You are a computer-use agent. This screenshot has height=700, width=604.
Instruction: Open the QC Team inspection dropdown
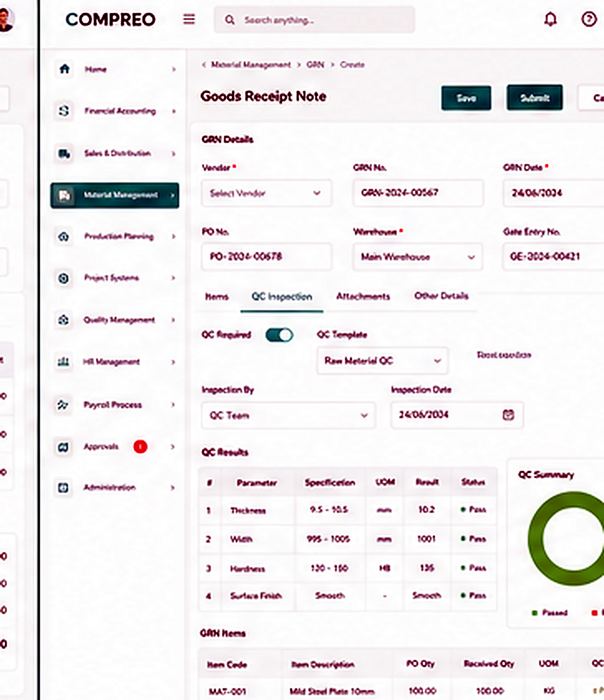289,415
